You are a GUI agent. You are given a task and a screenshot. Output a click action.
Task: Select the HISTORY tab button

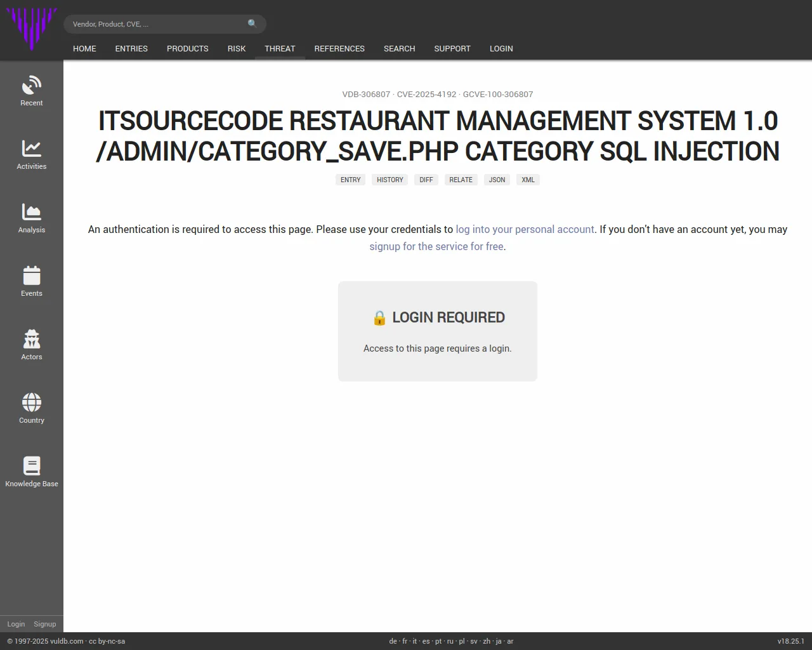[x=390, y=180]
